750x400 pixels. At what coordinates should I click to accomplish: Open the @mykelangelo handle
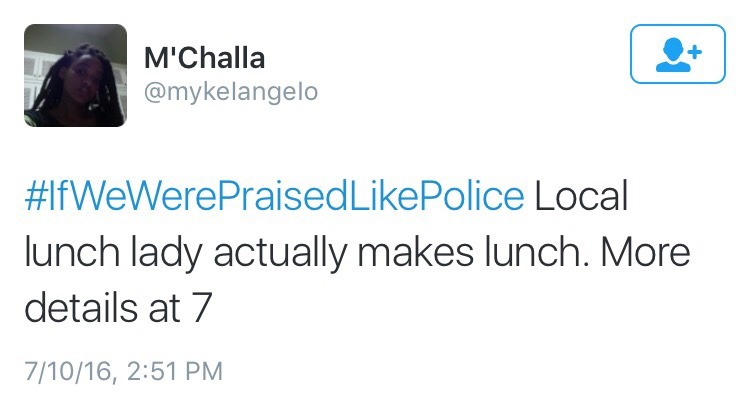(x=231, y=92)
